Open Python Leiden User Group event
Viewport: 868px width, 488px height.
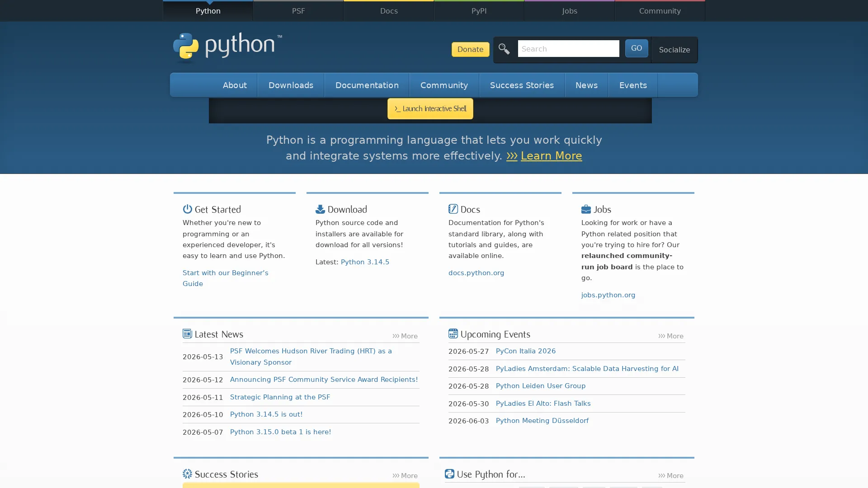pos(540,386)
